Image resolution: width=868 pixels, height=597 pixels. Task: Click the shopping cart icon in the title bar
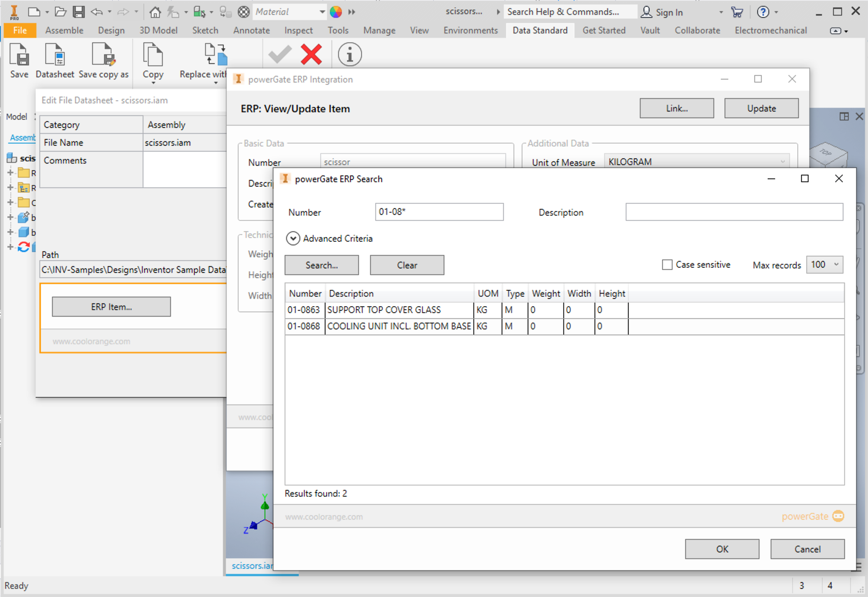(737, 12)
